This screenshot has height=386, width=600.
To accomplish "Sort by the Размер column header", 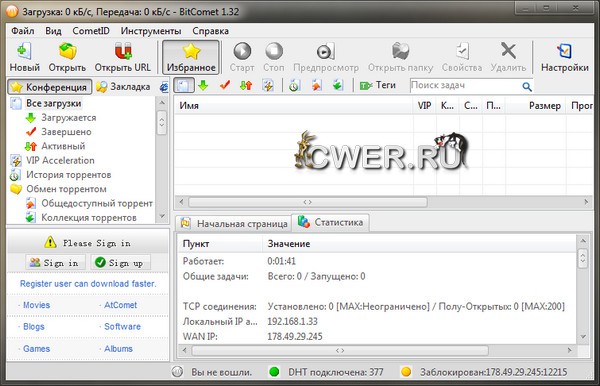I will [x=536, y=106].
